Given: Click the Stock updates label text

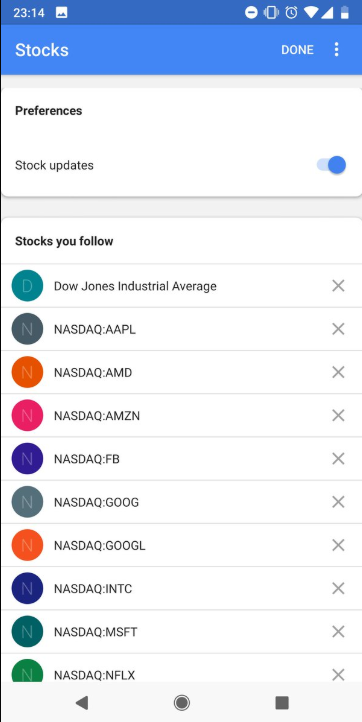Looking at the screenshot, I should pyautogui.click(x=54, y=165).
